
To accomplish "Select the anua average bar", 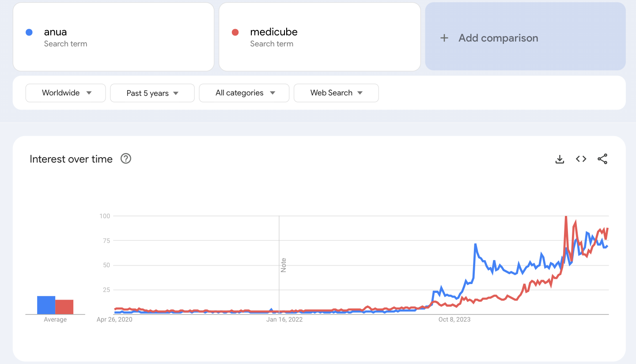I will coord(46,305).
